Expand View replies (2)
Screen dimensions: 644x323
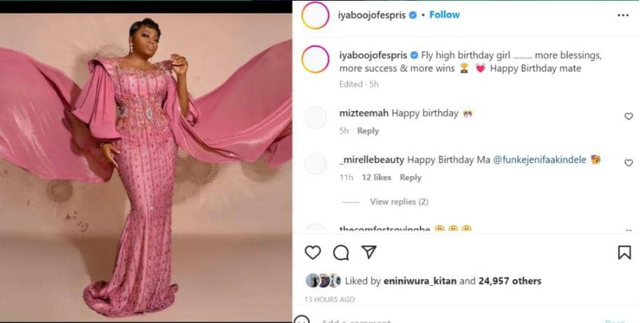398,202
